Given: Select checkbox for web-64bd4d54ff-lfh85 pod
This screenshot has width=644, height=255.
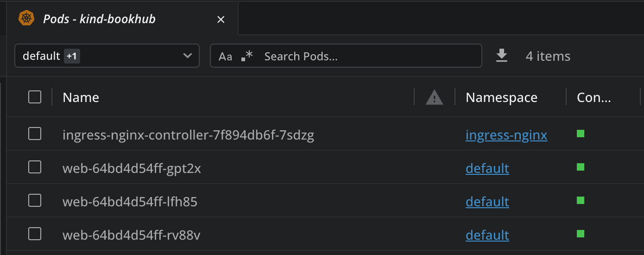Looking at the screenshot, I should 35,200.
